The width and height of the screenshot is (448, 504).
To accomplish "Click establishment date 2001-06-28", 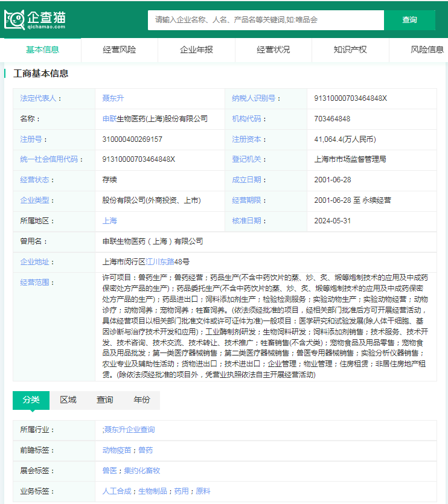I will click(333, 180).
